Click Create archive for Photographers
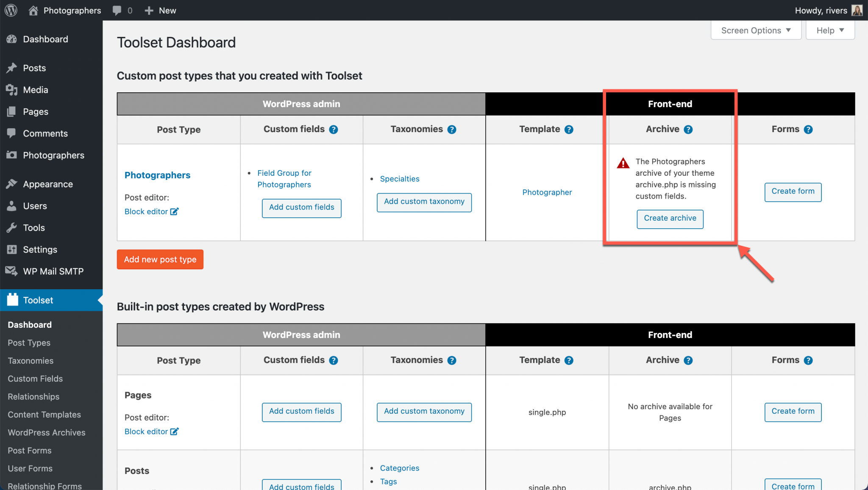 pyautogui.click(x=670, y=219)
